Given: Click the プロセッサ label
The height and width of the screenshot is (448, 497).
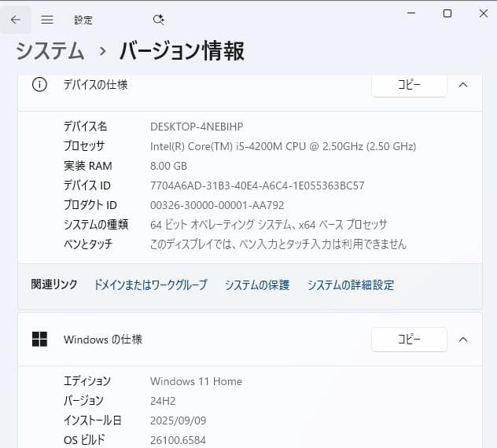Looking at the screenshot, I should (84, 146).
